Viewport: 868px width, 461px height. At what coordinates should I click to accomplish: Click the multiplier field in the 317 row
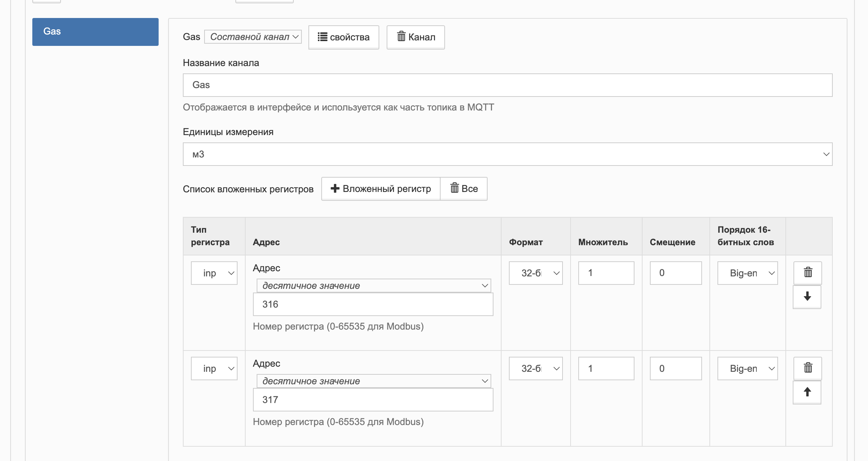click(606, 369)
